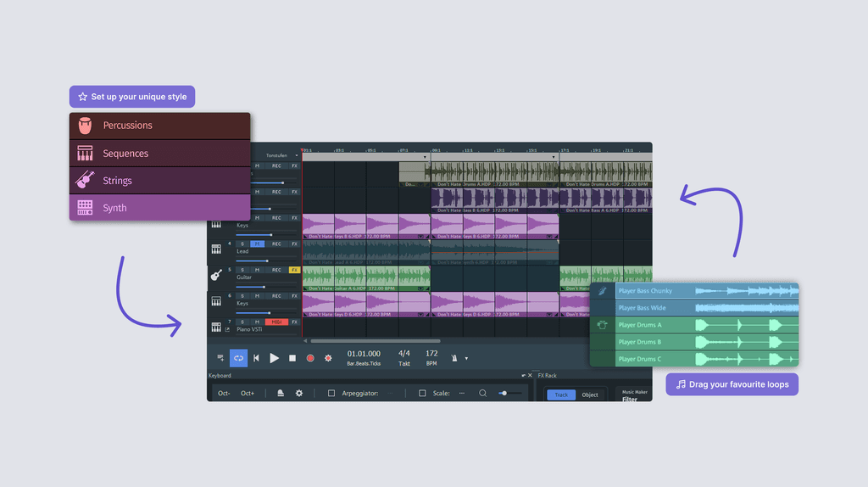Click the horizontal arranger scrollbar
The image size is (868, 487).
click(376, 341)
